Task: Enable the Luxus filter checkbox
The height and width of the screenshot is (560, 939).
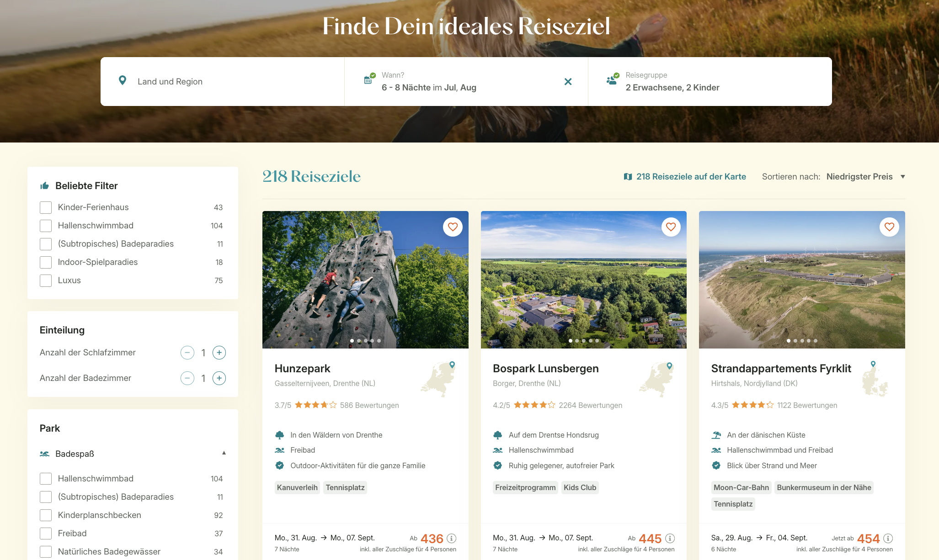Action: coord(46,280)
